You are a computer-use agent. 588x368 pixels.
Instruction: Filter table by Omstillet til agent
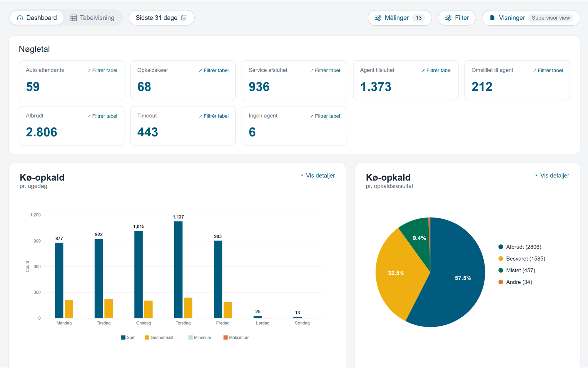coord(548,70)
